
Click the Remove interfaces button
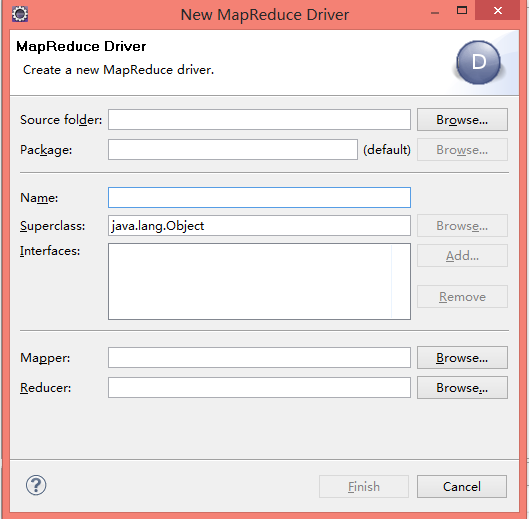tap(462, 297)
